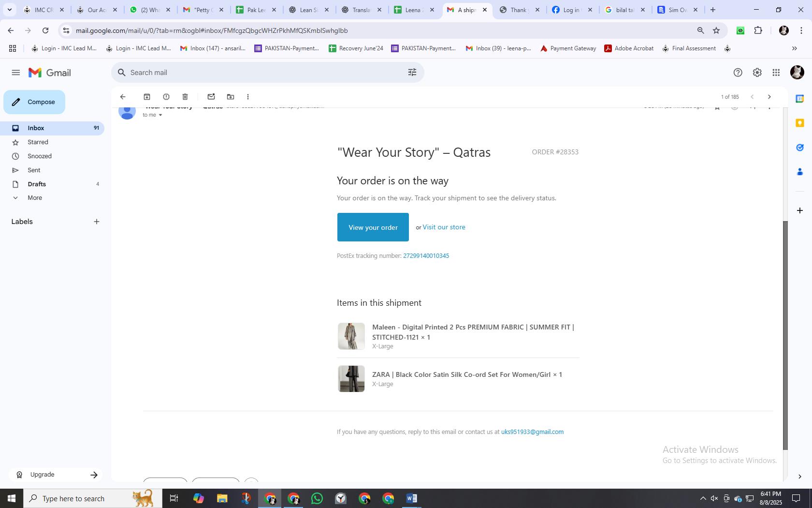Click the email vertical scrollbar

tap(785, 335)
